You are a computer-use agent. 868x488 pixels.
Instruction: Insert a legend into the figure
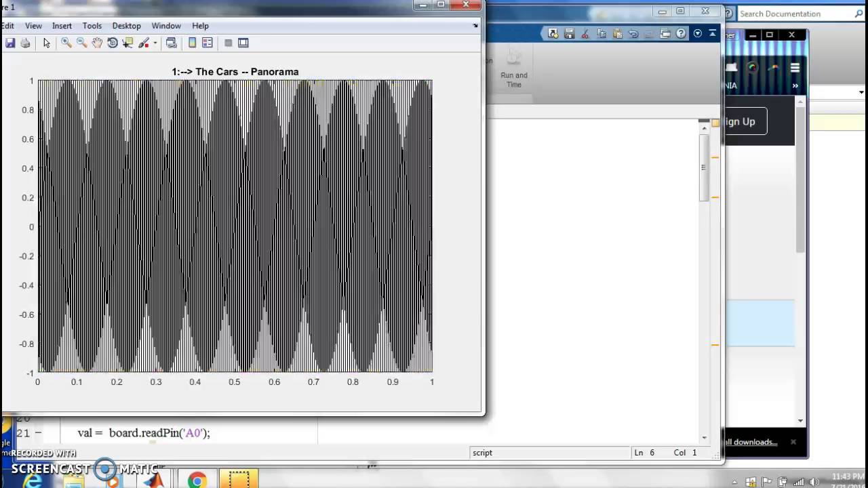(208, 43)
